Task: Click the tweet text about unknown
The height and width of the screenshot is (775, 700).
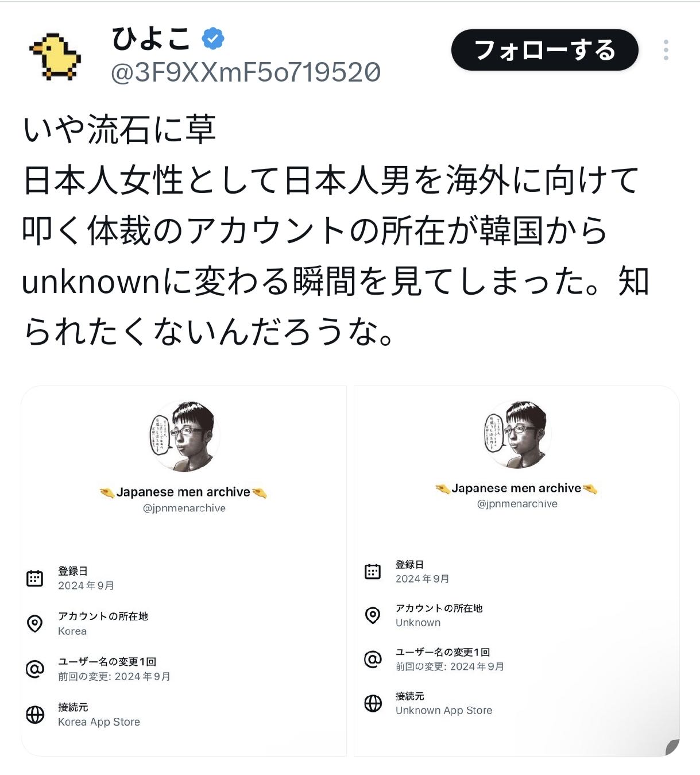Action: 336,230
